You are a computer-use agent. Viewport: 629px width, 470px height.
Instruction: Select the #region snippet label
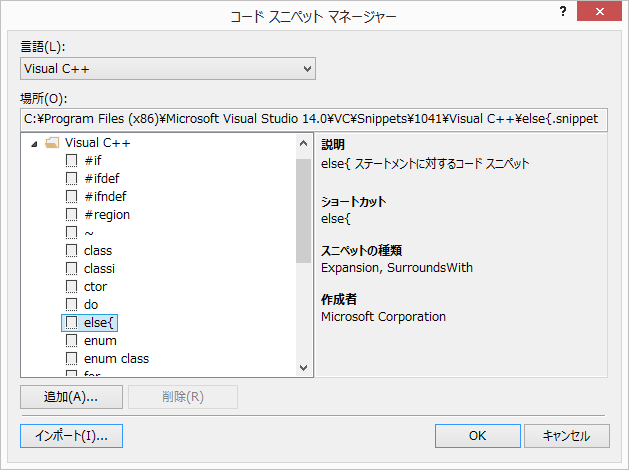click(107, 215)
